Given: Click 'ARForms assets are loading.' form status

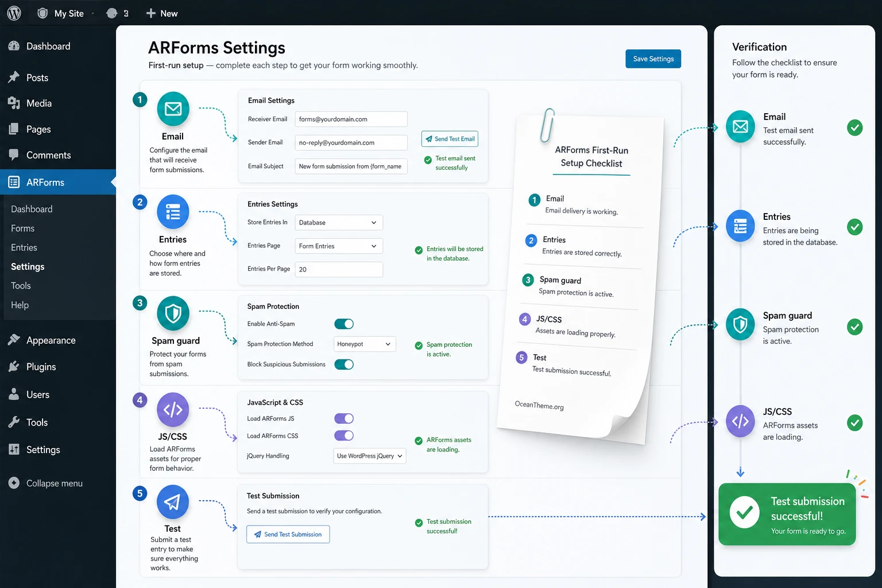Looking at the screenshot, I should pos(448,444).
